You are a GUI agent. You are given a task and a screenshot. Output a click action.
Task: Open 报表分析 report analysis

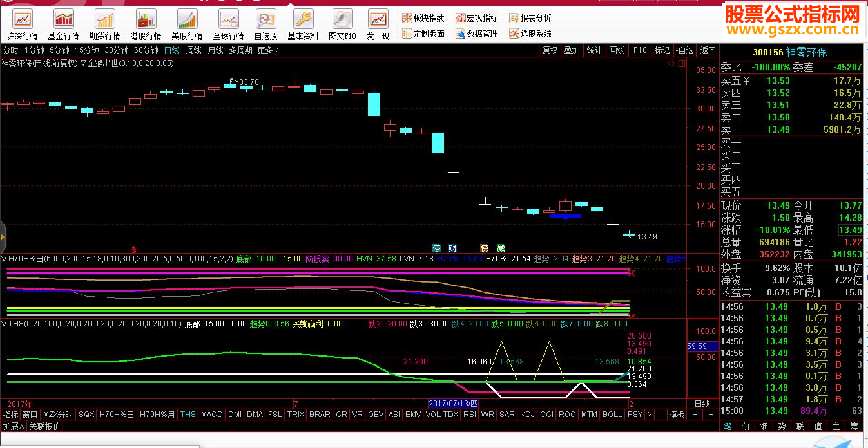[x=530, y=18]
